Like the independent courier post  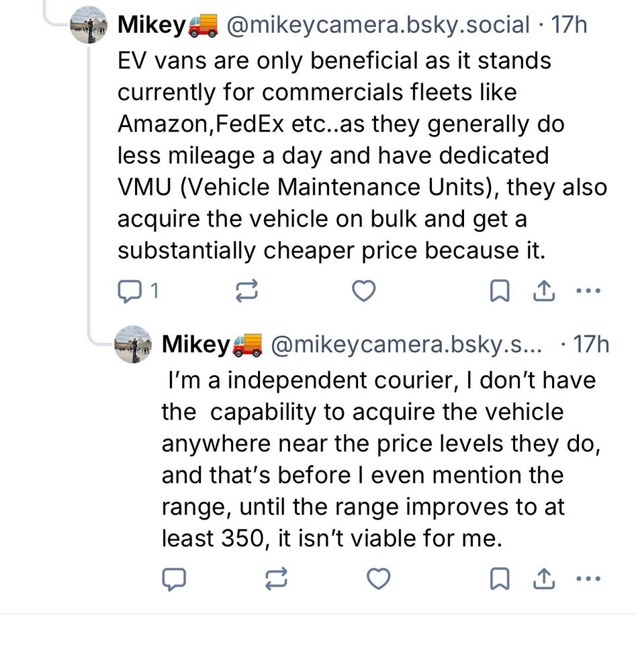379,579
